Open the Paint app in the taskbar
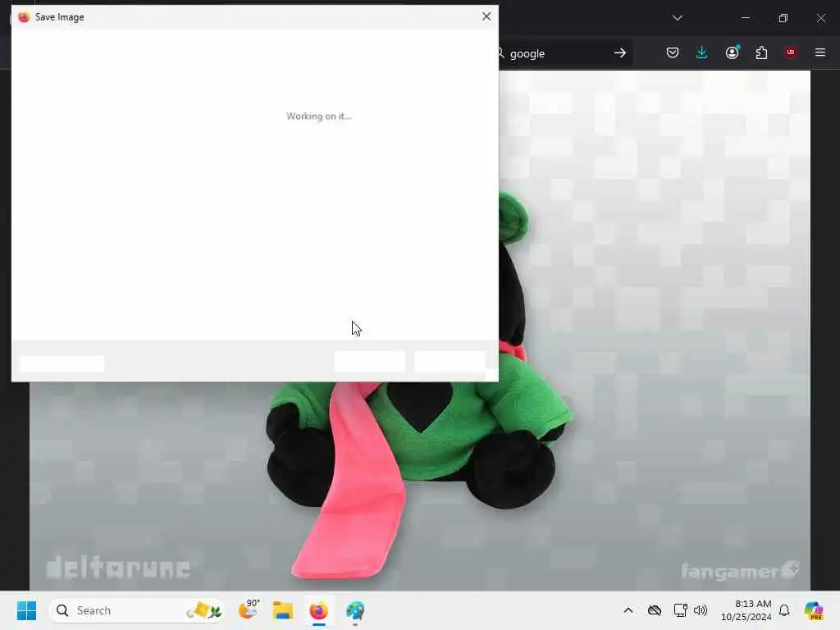This screenshot has height=630, width=840. pyautogui.click(x=354, y=610)
